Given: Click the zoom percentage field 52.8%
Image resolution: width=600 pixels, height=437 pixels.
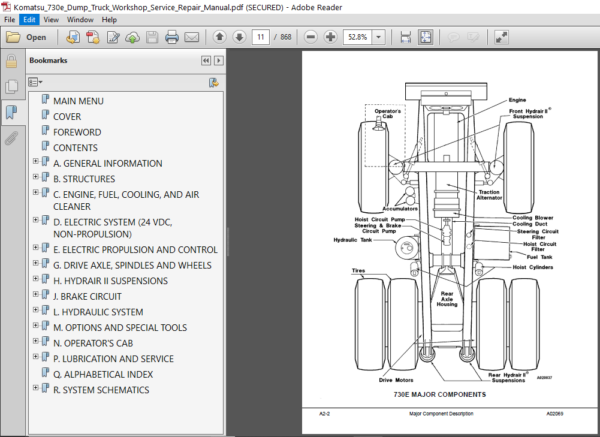Looking at the screenshot, I should click(357, 37).
